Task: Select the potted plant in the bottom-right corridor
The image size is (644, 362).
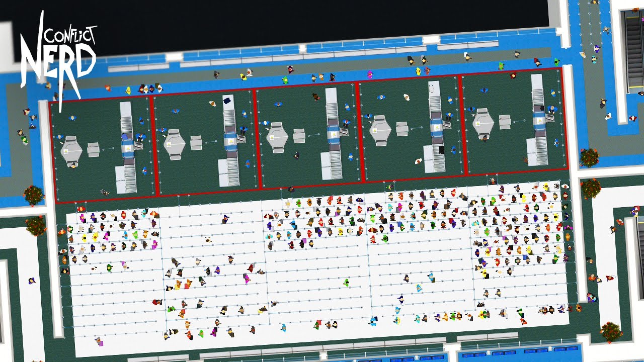Action: [611, 332]
